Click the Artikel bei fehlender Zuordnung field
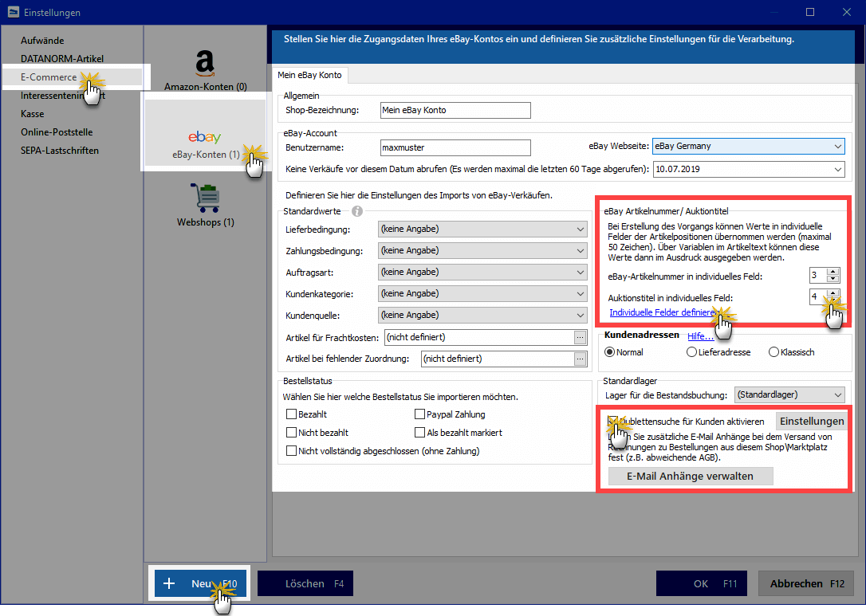The image size is (866, 616). click(498, 359)
